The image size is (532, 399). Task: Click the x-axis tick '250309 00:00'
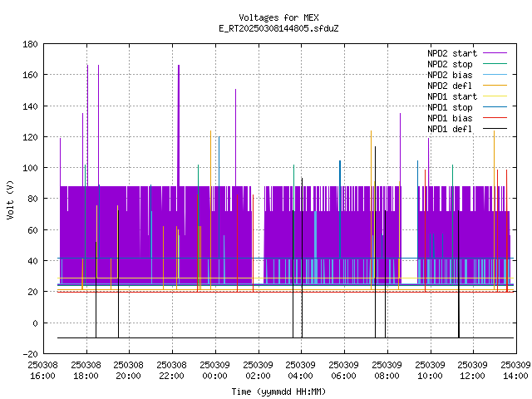(x=214, y=370)
